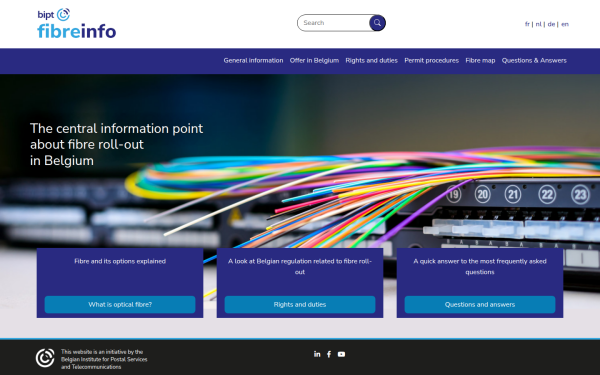Switch language to German (de)
The image size is (600, 375).
[x=551, y=24]
